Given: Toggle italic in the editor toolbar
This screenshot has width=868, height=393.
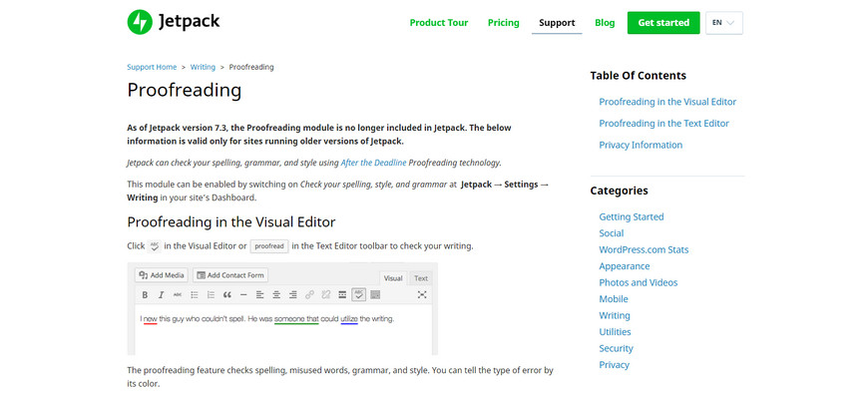Looking at the screenshot, I should tap(161, 295).
